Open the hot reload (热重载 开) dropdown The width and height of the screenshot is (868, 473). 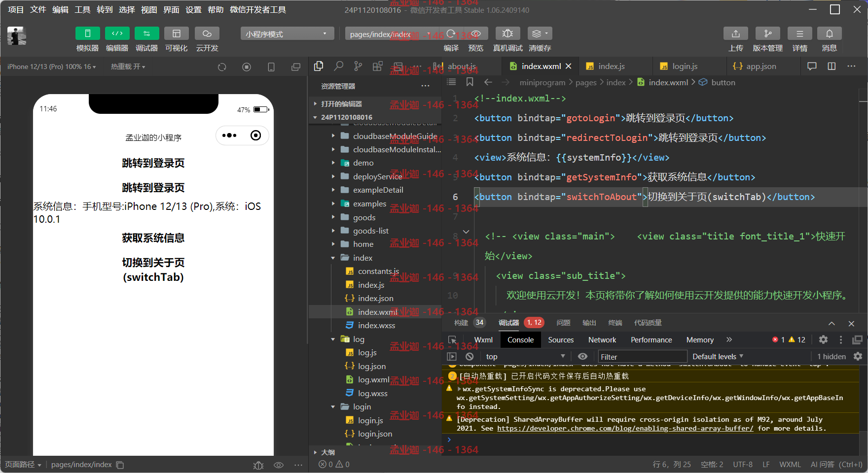tap(128, 67)
